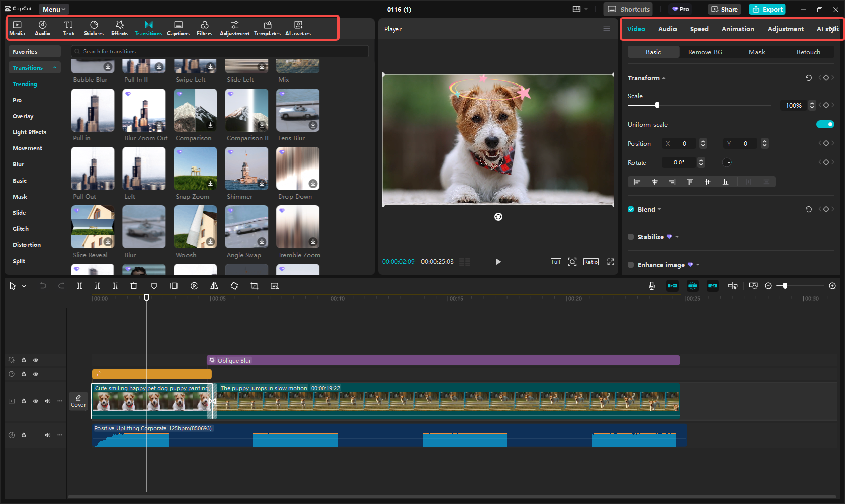Viewport: 845px width, 504px height.
Task: Click the mirror flip icon in timeline toolbar
Action: [x=214, y=286]
